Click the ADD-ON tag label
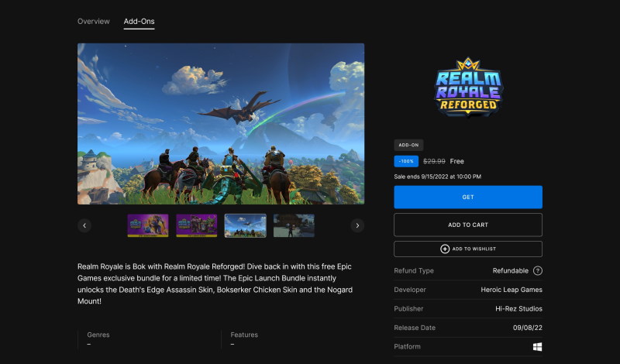Image resolution: width=620 pixels, height=364 pixels. 408,145
